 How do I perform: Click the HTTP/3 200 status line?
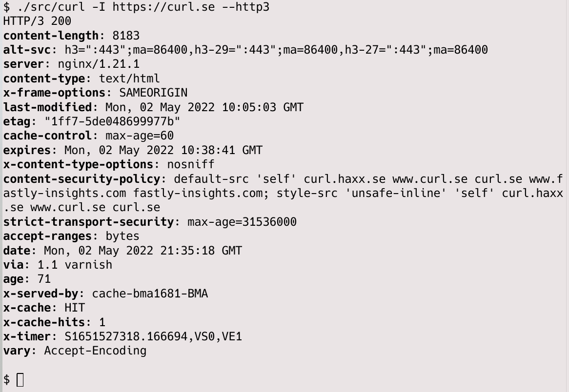(x=37, y=21)
